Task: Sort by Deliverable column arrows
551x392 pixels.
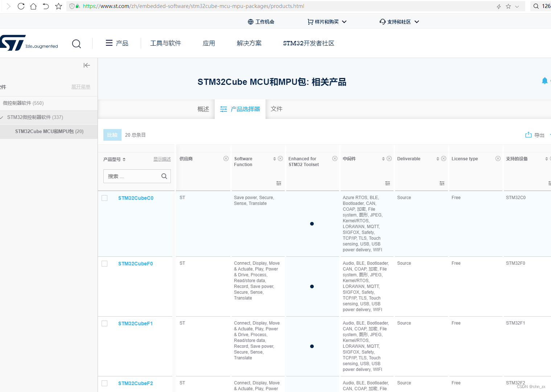Action: [438, 159]
